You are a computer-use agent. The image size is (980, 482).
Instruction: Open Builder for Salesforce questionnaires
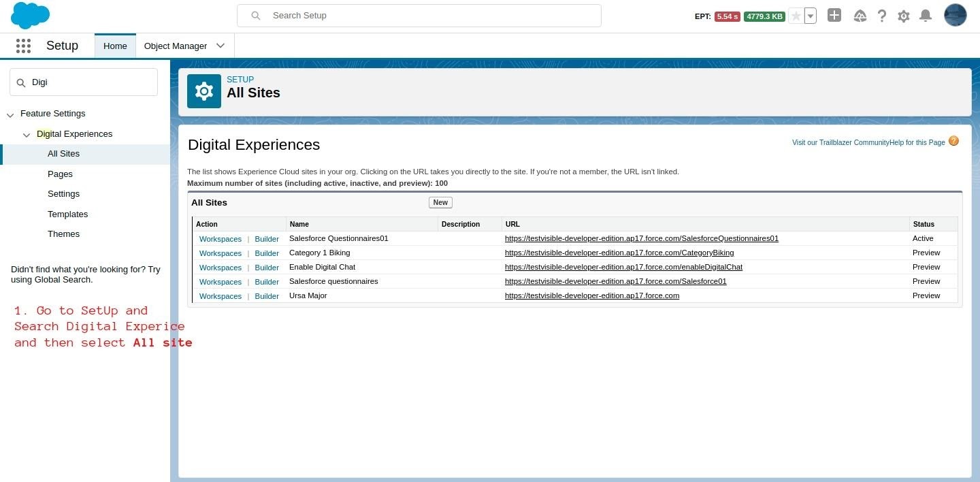pos(267,282)
